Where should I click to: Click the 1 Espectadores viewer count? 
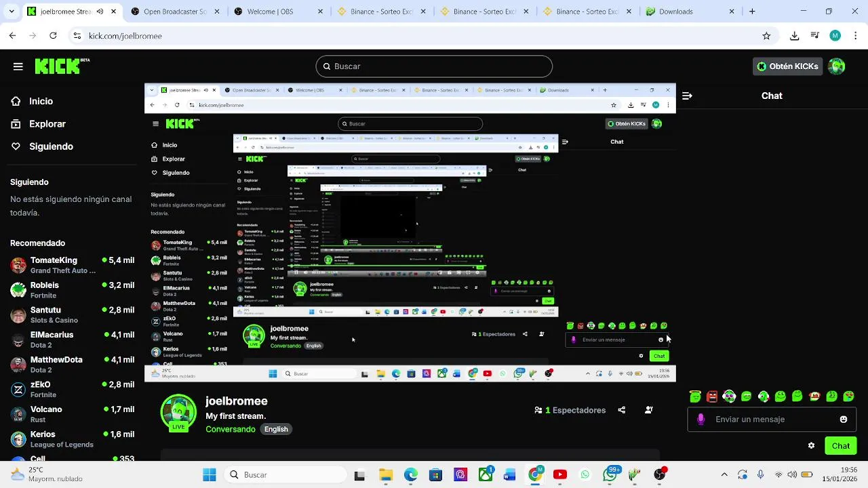(x=570, y=410)
